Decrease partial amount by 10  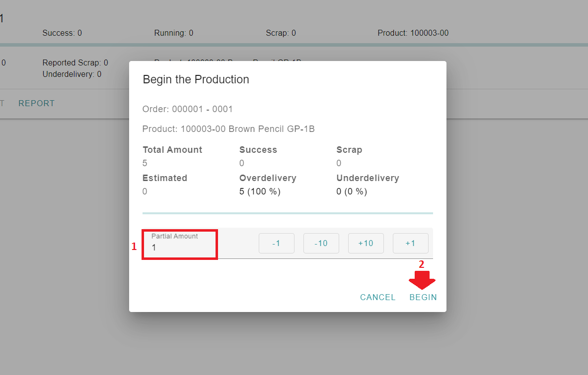coord(321,243)
